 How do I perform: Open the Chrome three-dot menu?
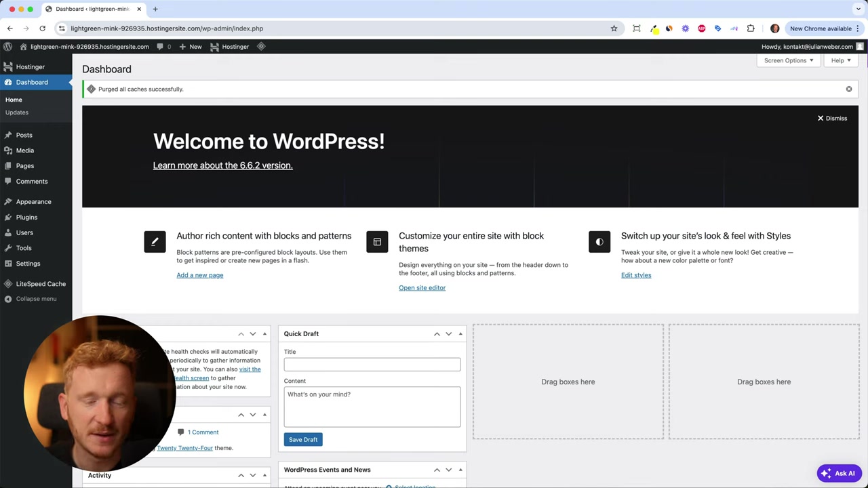click(858, 28)
